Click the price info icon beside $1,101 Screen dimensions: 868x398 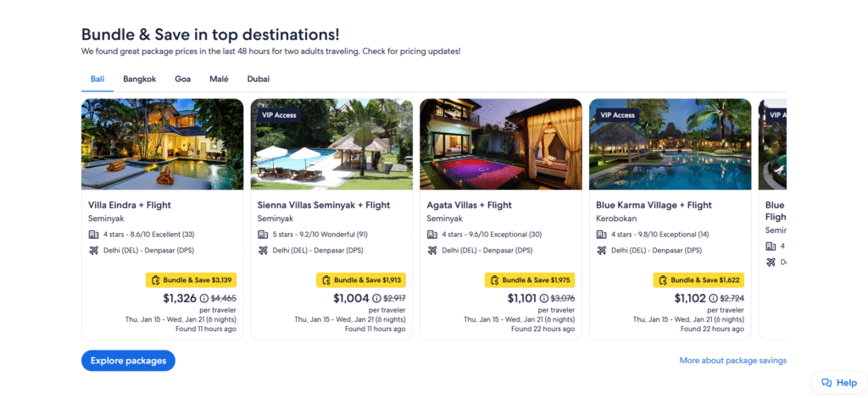[544, 298]
